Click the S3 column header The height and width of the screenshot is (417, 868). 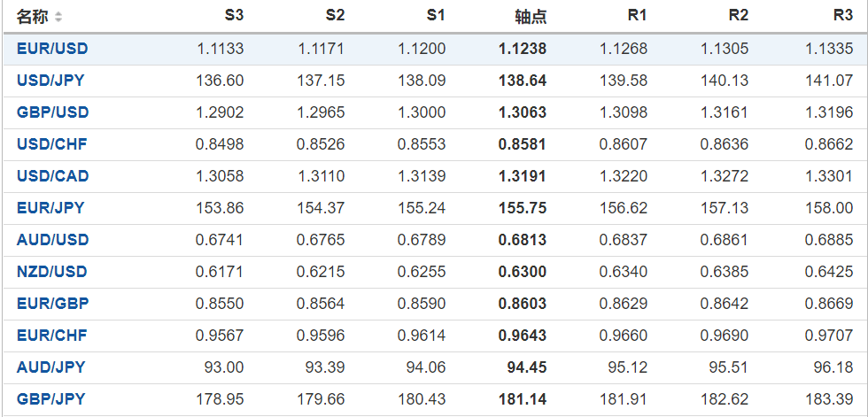click(x=234, y=16)
